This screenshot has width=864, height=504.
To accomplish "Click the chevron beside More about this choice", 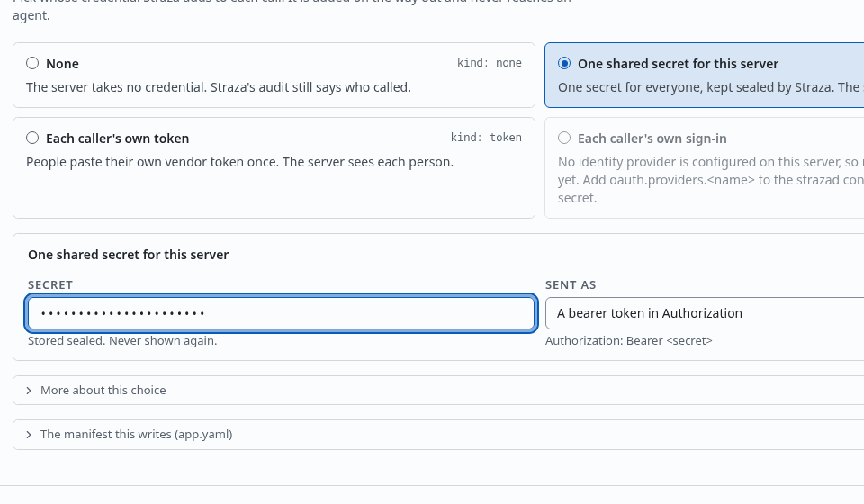I will click(29, 390).
